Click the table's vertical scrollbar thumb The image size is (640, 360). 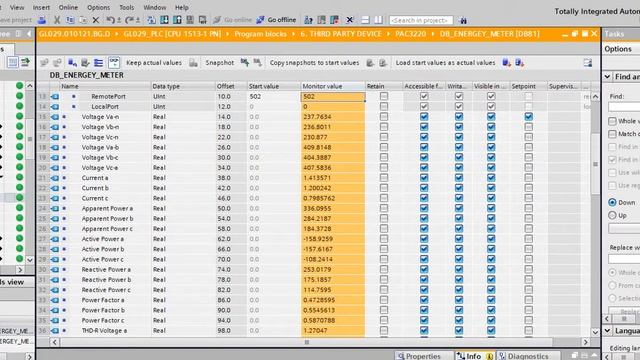click(595, 164)
